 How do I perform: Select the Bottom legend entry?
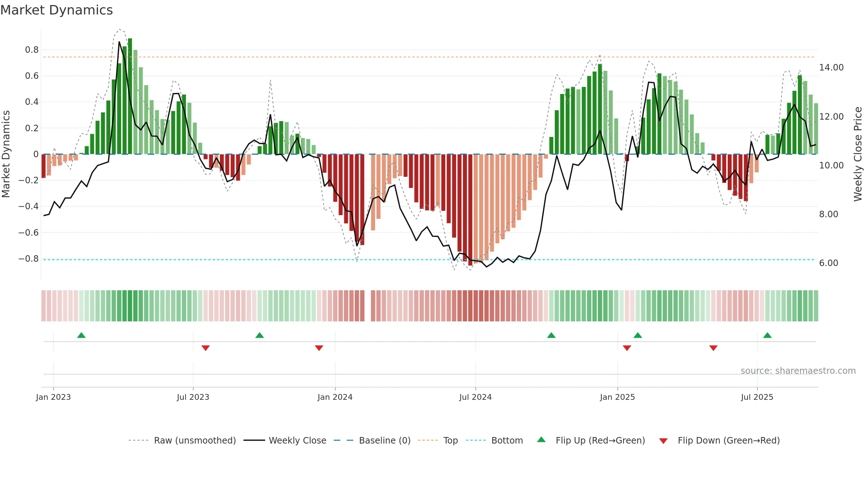pyautogui.click(x=494, y=440)
